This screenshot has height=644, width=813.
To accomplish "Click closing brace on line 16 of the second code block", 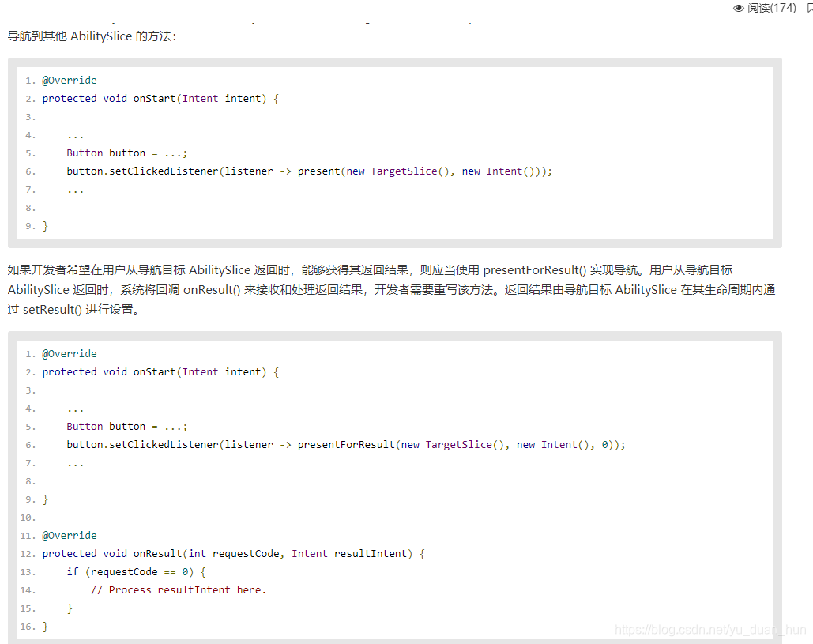I will click(x=45, y=627).
